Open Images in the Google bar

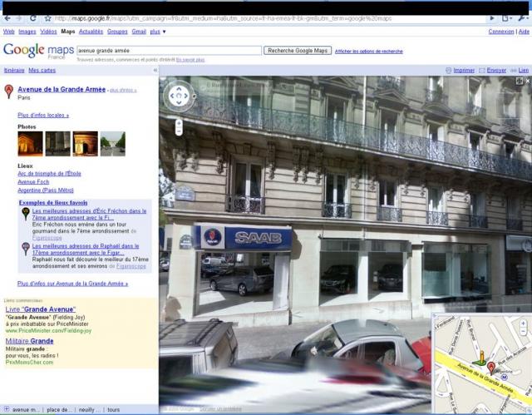[x=27, y=32]
